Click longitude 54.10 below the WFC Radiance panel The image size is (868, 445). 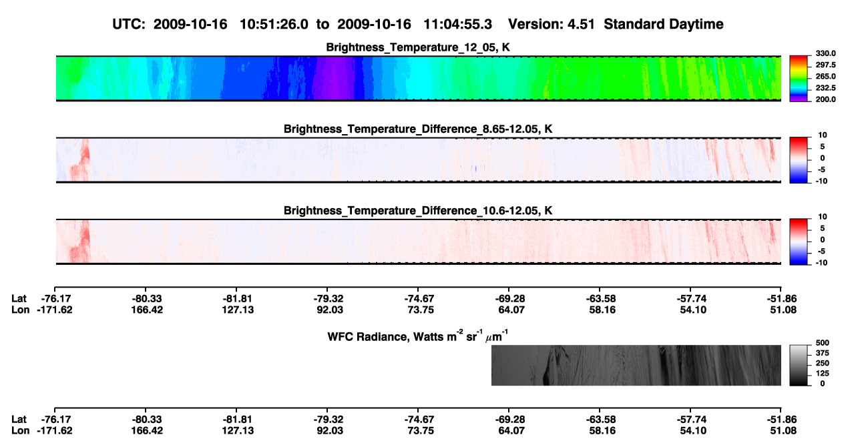tap(693, 431)
